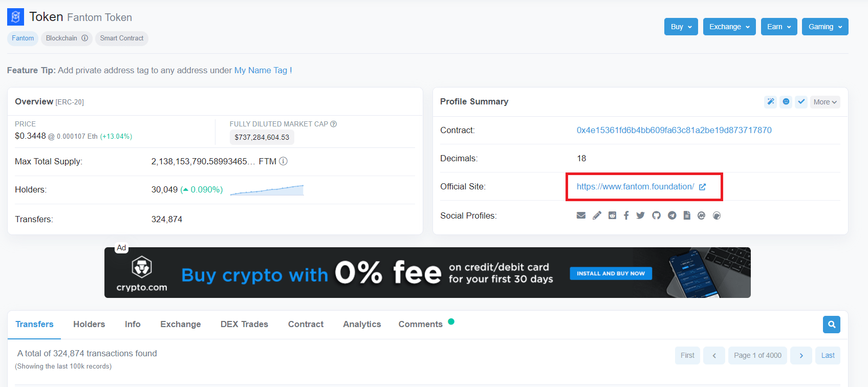The height and width of the screenshot is (387, 868).
Task: Open the CoinMarketCap profile icon
Action: point(701,216)
